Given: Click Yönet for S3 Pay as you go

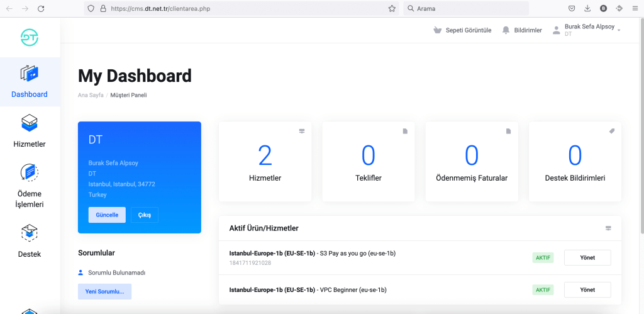Looking at the screenshot, I should (587, 257).
